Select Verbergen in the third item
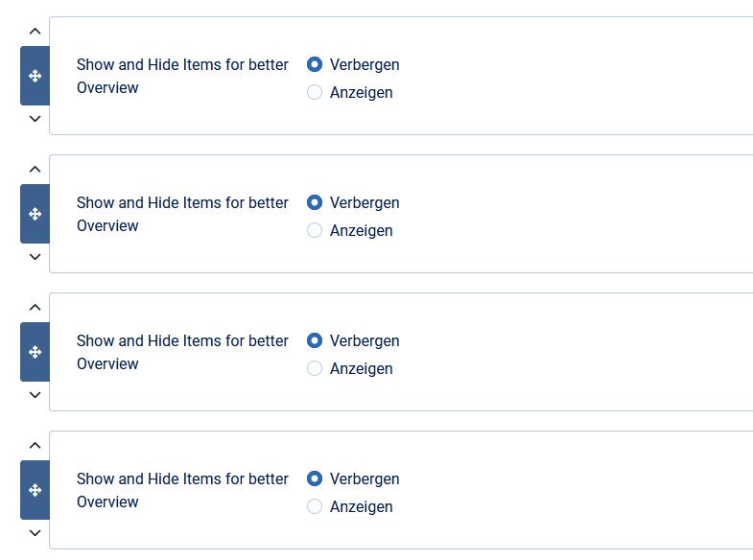 [315, 341]
